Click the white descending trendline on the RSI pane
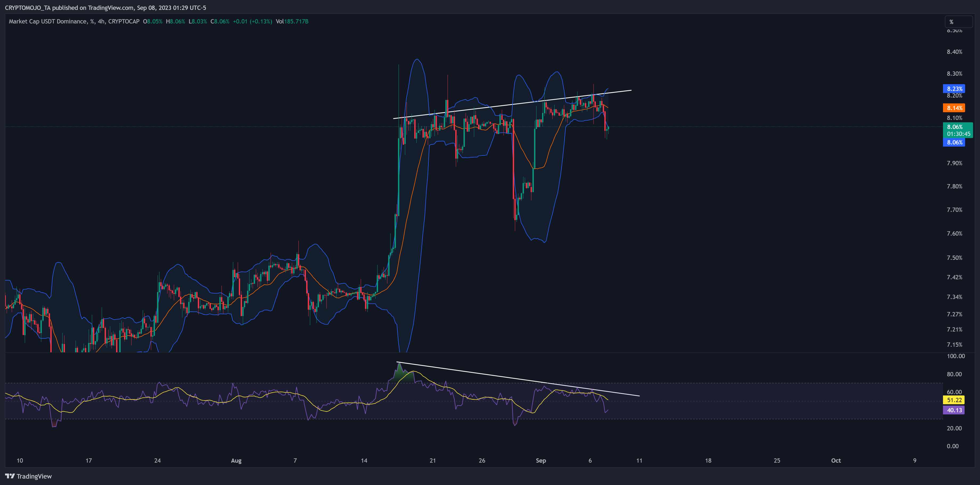 (518, 379)
